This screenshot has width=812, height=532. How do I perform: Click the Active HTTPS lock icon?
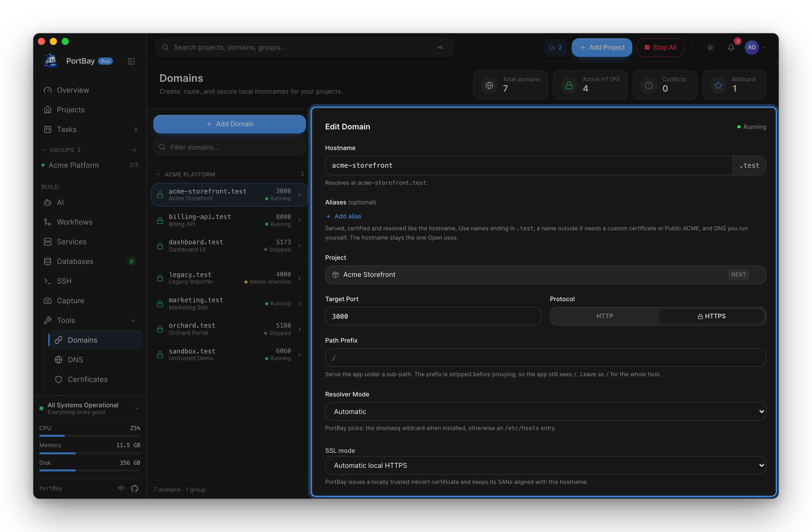(x=569, y=85)
